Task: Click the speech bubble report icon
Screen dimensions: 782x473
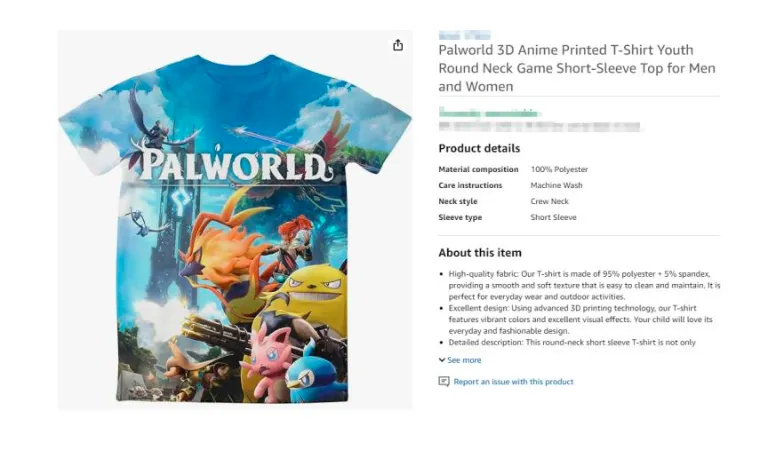Action: [x=444, y=382]
